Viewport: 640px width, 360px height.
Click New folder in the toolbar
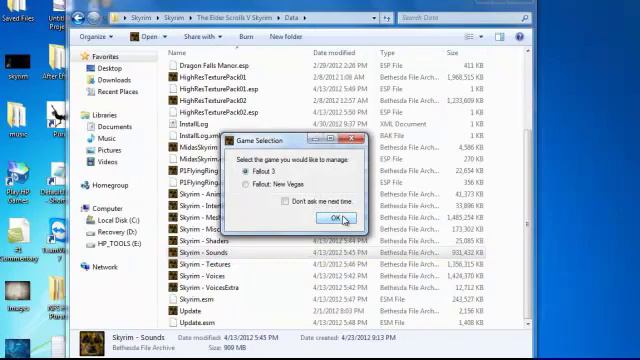click(286, 37)
